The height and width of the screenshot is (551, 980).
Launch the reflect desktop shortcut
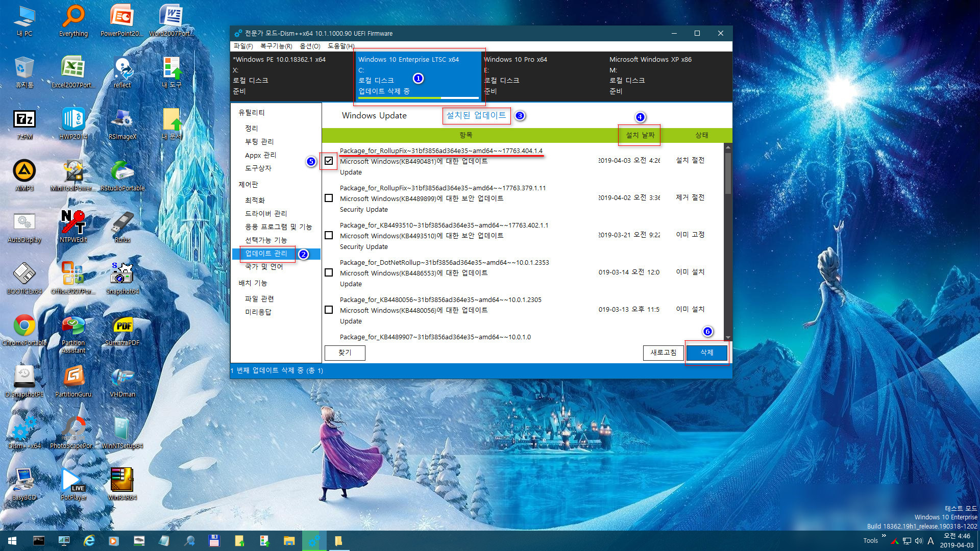pos(122,72)
